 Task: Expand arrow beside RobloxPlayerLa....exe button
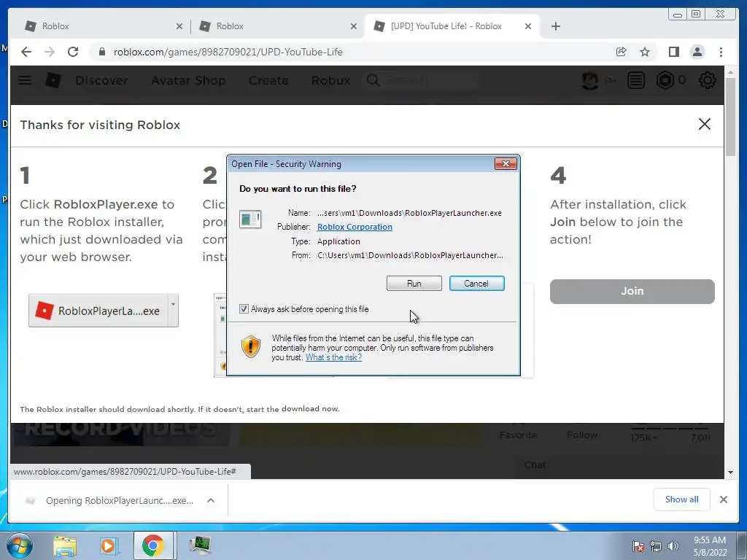point(174,311)
